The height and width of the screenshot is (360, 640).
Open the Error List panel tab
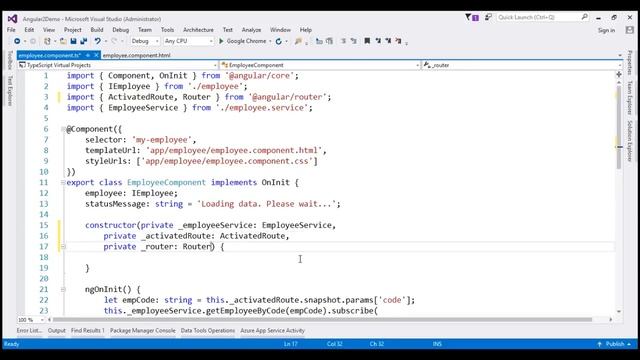point(29,331)
